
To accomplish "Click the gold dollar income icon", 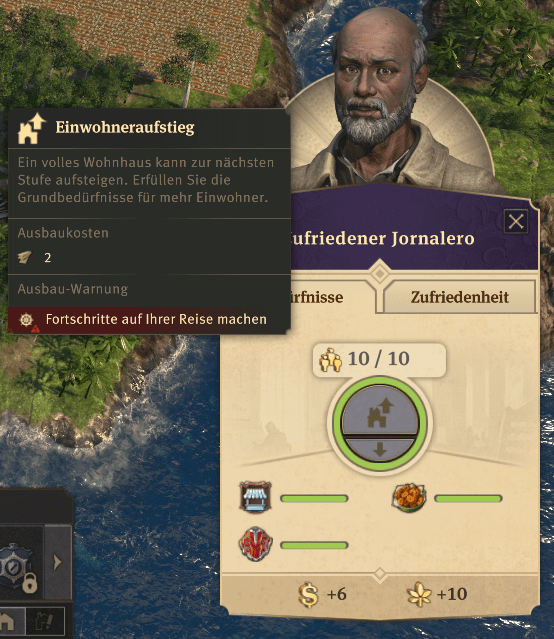I will pos(308,595).
